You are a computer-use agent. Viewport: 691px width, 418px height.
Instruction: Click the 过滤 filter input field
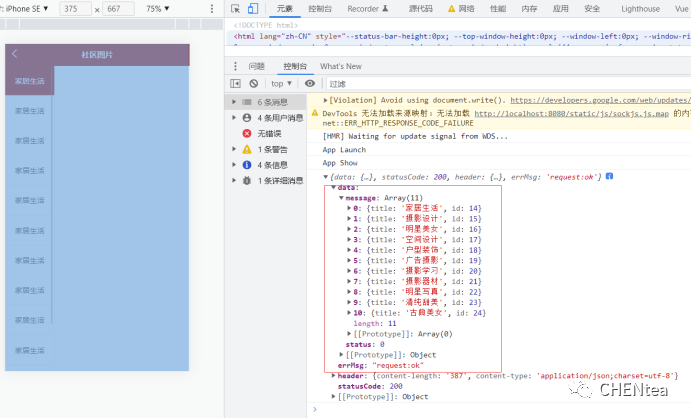[400, 84]
